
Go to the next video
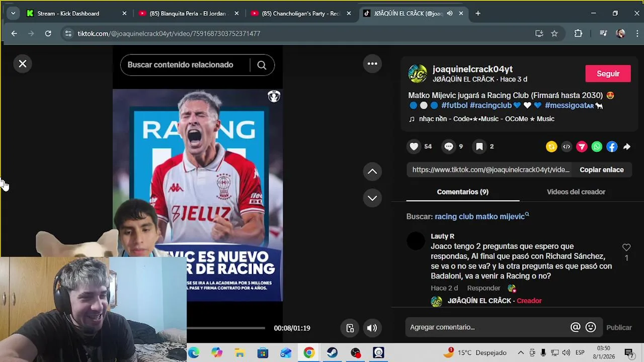(x=372, y=198)
